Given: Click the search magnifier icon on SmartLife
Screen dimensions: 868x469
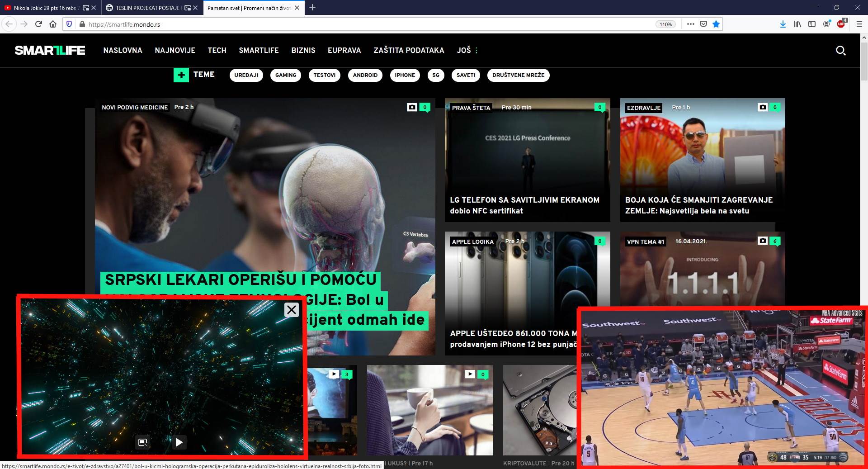Looking at the screenshot, I should click(x=840, y=51).
